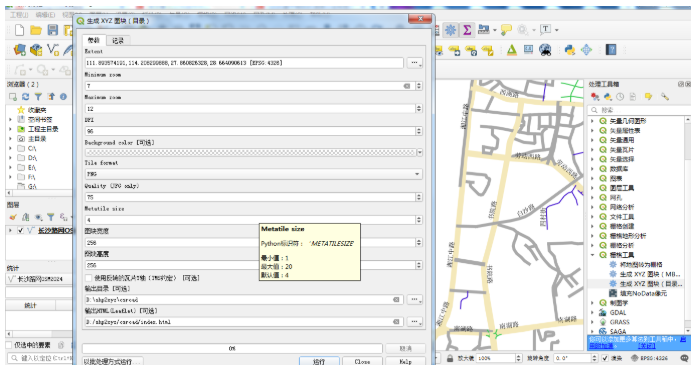Click the options wrench icon in the processing toolbox
Screen dimensions: 694x370
point(665,96)
